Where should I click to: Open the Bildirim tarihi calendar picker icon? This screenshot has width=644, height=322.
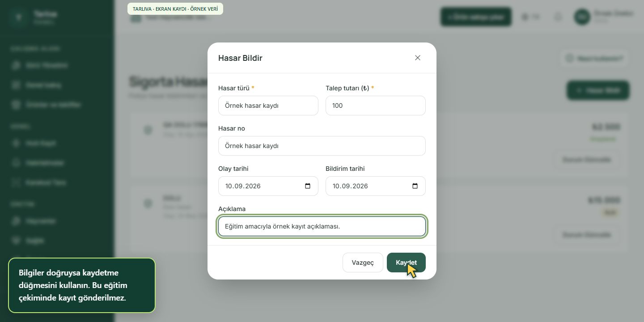coord(415,186)
